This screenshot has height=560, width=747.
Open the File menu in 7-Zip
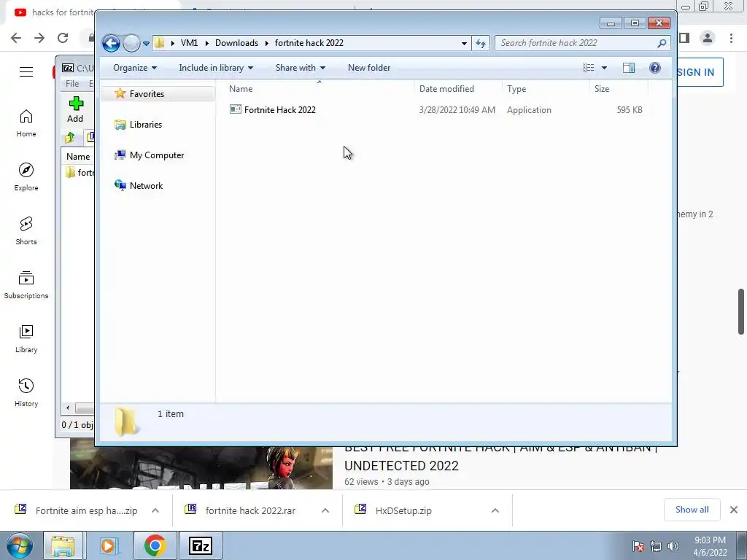pyautogui.click(x=72, y=84)
